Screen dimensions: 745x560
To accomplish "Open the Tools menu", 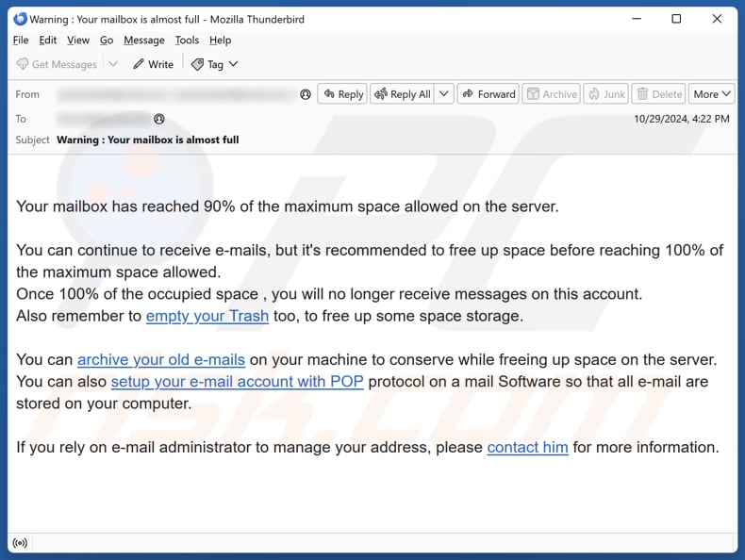I will pyautogui.click(x=187, y=41).
